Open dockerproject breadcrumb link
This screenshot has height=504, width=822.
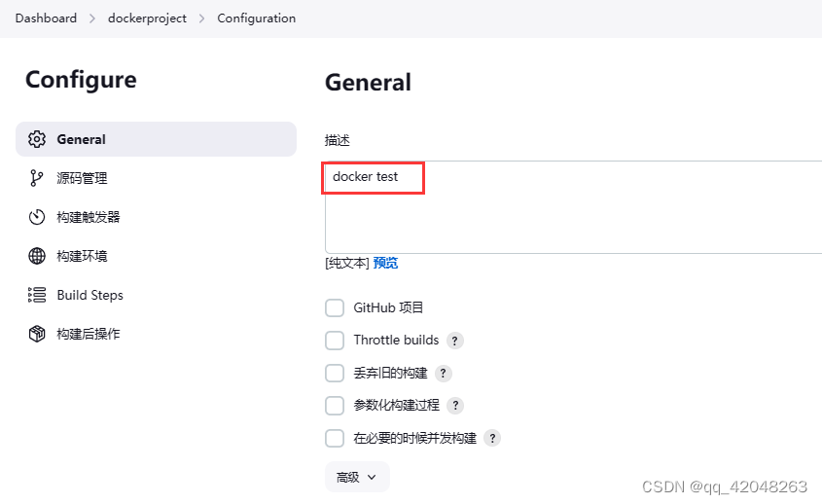(147, 18)
